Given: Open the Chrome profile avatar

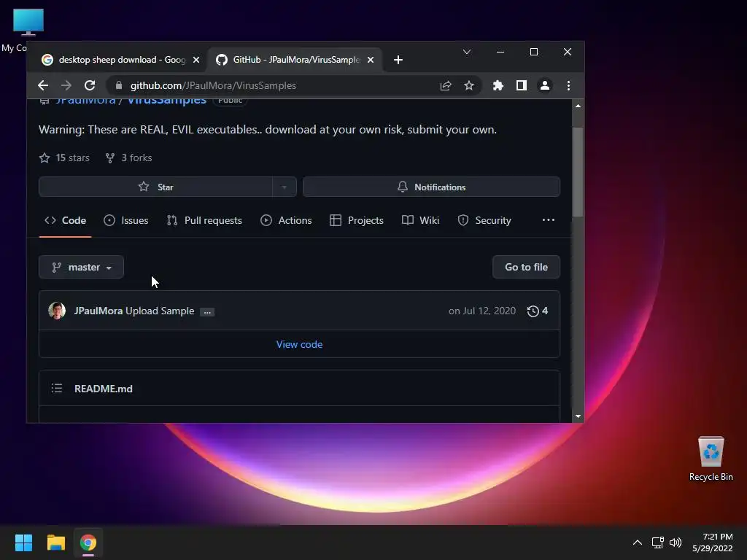Looking at the screenshot, I should pyautogui.click(x=544, y=85).
